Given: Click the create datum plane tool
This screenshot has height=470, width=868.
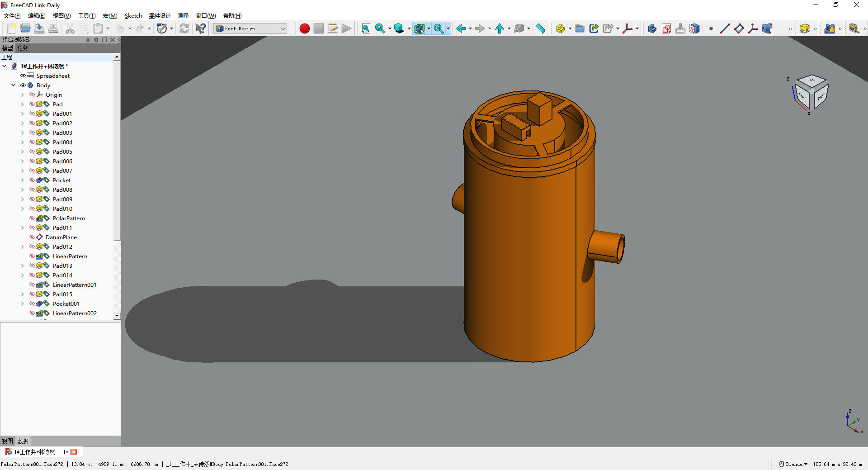Looking at the screenshot, I should coord(739,28).
